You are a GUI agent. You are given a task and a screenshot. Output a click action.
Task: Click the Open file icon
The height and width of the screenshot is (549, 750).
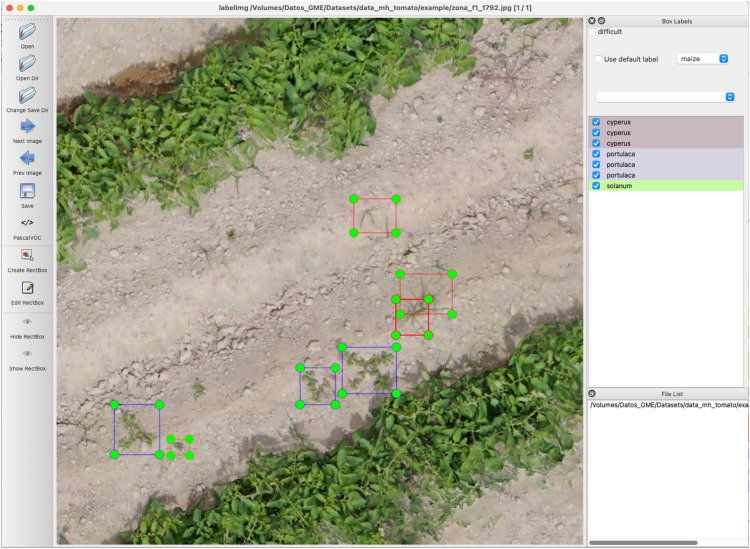(27, 32)
